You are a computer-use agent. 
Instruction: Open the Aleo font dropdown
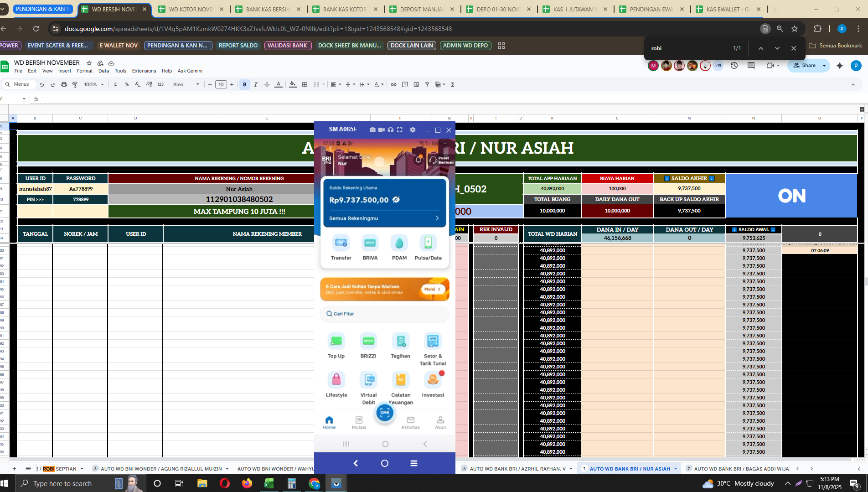pos(186,84)
